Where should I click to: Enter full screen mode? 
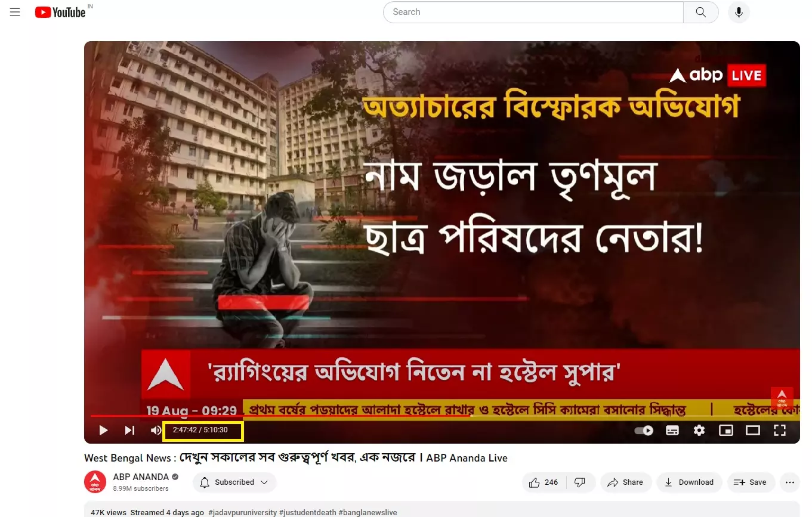(780, 430)
